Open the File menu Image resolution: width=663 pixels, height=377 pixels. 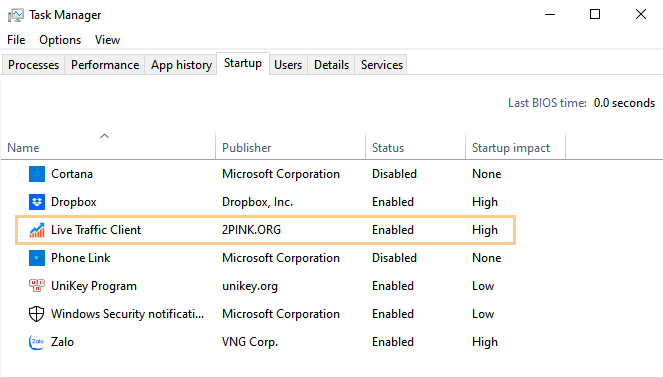16,40
